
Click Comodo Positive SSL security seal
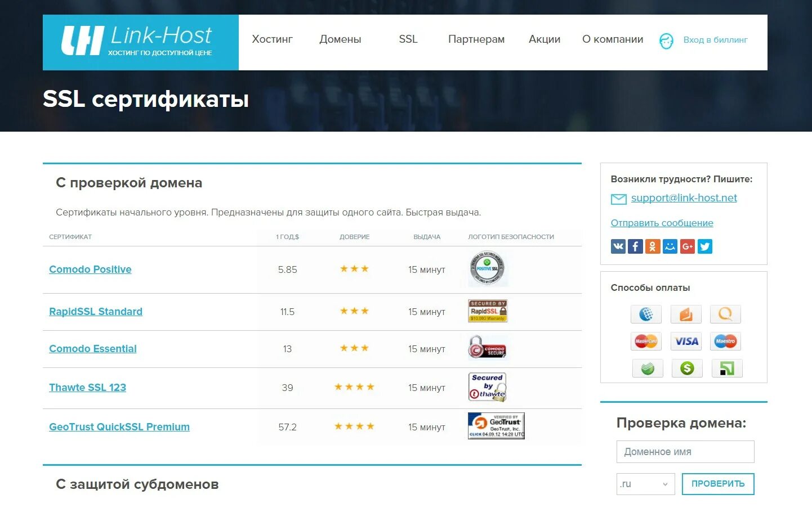click(487, 268)
